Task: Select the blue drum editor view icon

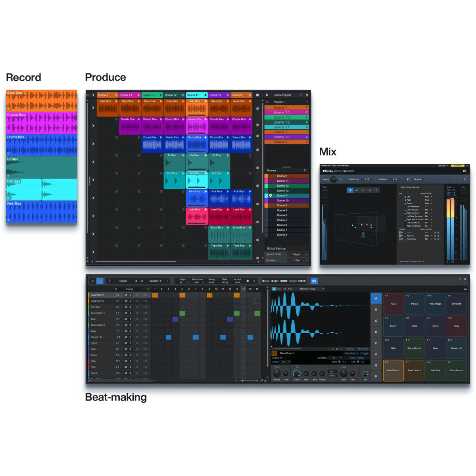Action: tap(100, 281)
